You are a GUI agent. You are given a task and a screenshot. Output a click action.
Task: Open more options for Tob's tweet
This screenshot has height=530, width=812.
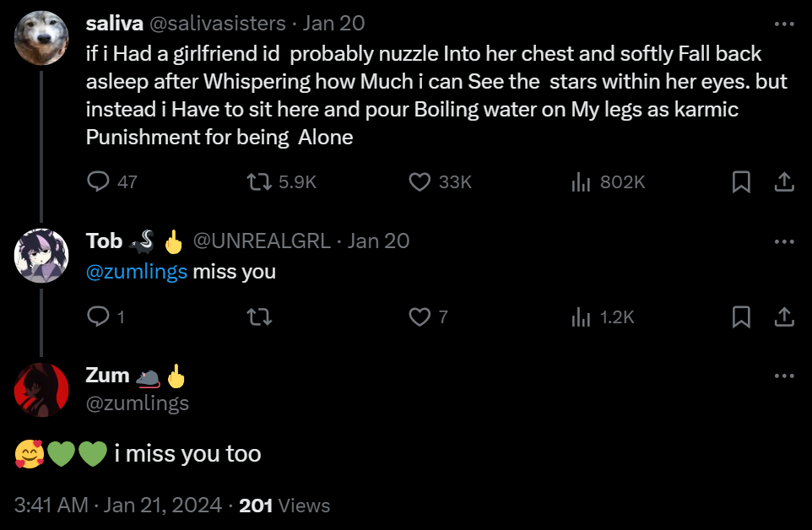[x=784, y=241]
